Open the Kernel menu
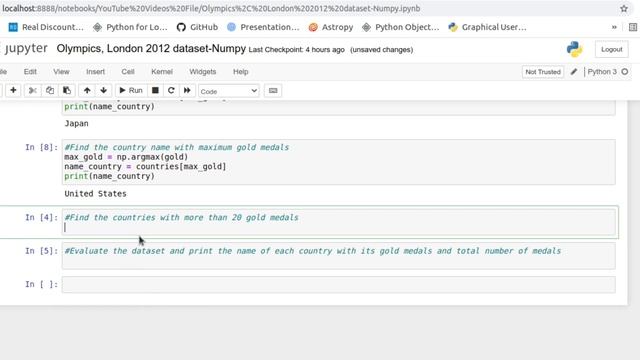 [162, 71]
